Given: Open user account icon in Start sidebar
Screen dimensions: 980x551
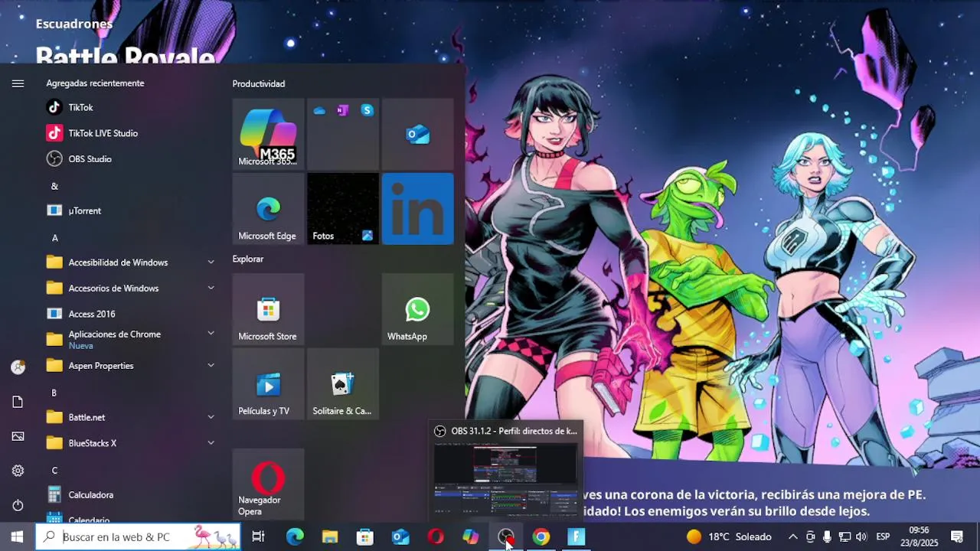Looking at the screenshot, I should pyautogui.click(x=18, y=367).
